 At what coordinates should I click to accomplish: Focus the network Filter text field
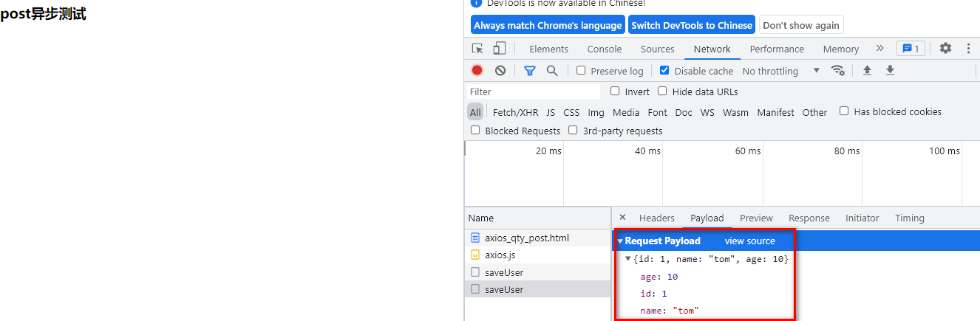(534, 92)
